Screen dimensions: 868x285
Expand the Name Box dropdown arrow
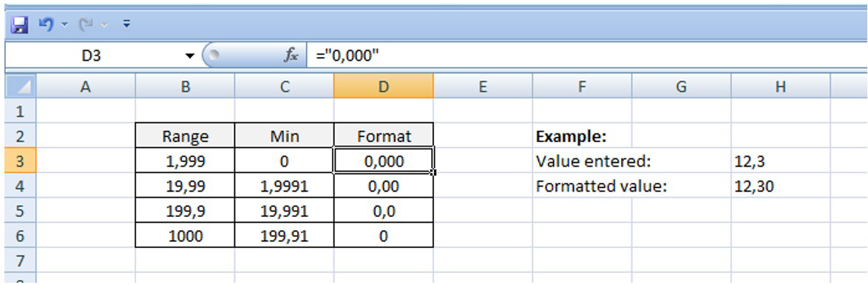190,56
